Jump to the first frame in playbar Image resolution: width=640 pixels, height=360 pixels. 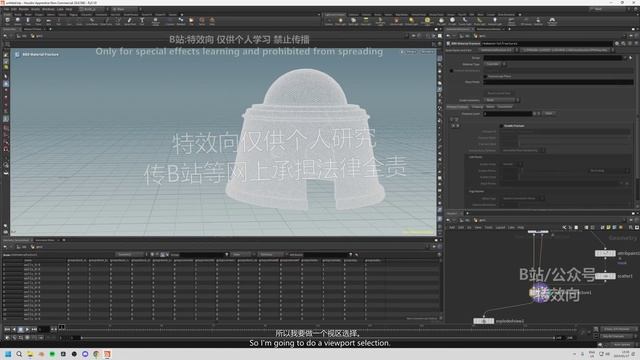tap(7, 329)
